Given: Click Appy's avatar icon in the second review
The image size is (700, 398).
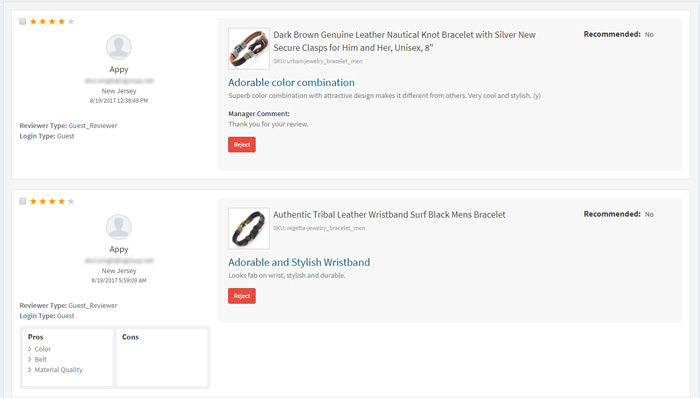Looking at the screenshot, I should pos(119,227).
